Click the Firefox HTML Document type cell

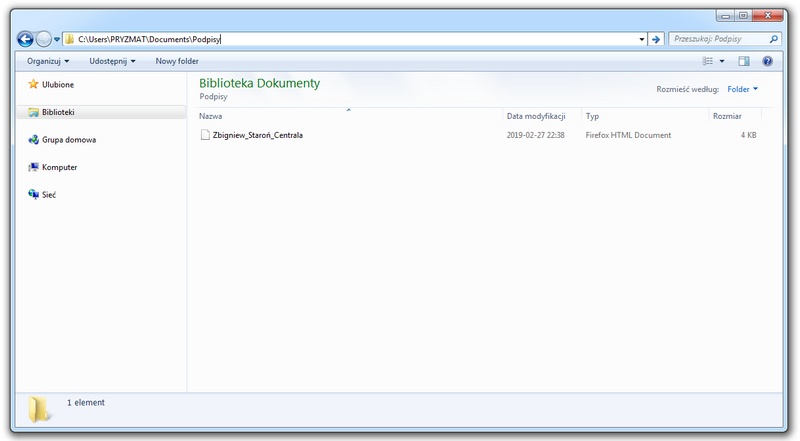tap(628, 135)
